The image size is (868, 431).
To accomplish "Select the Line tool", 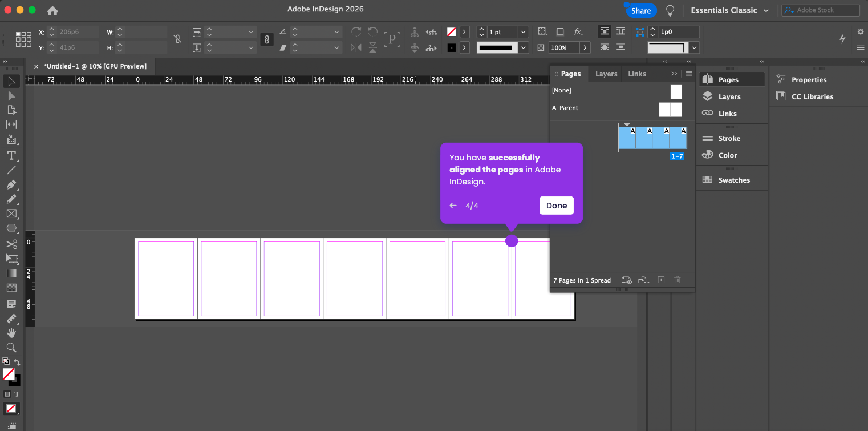I will tap(11, 170).
